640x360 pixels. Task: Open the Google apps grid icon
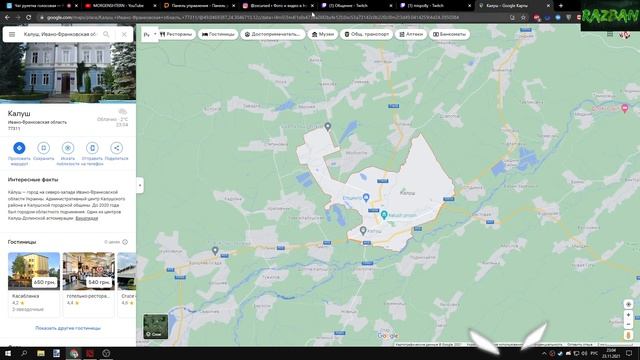tap(610, 35)
